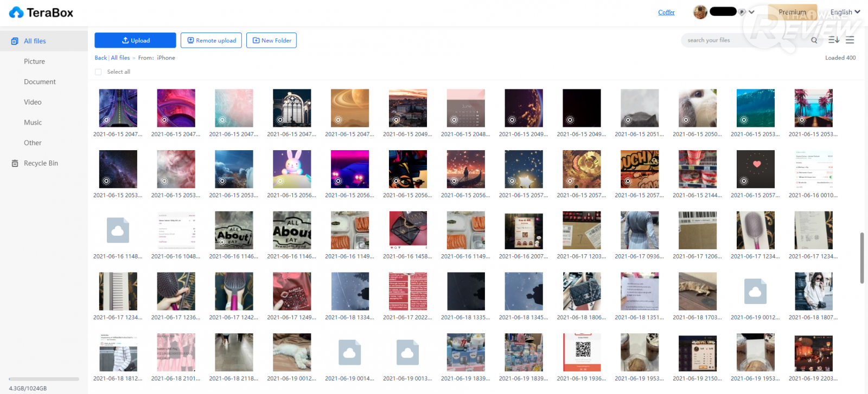Click the file name 2021-06-18 2101
Image resolution: width=868 pixels, height=394 pixels.
click(x=176, y=379)
